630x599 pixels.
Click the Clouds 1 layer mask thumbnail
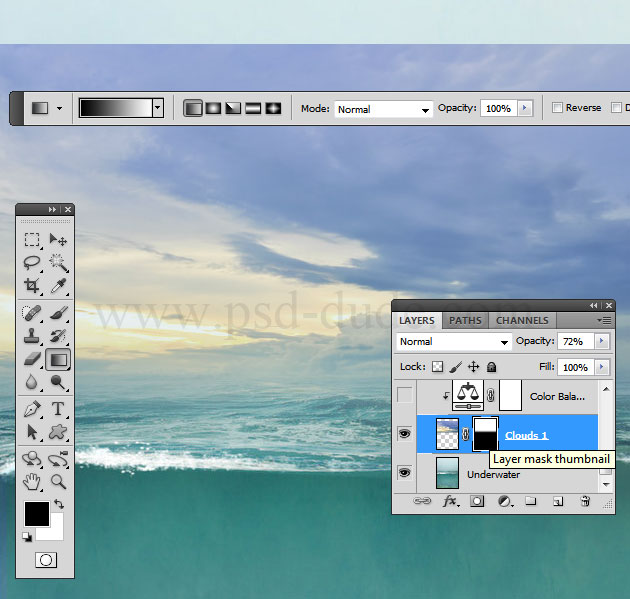[484, 434]
